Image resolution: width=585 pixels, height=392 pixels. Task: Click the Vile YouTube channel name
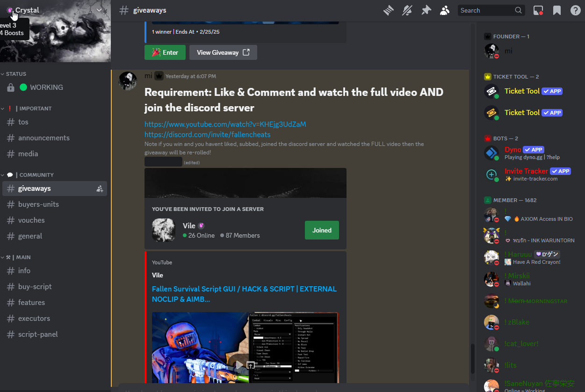click(x=158, y=275)
